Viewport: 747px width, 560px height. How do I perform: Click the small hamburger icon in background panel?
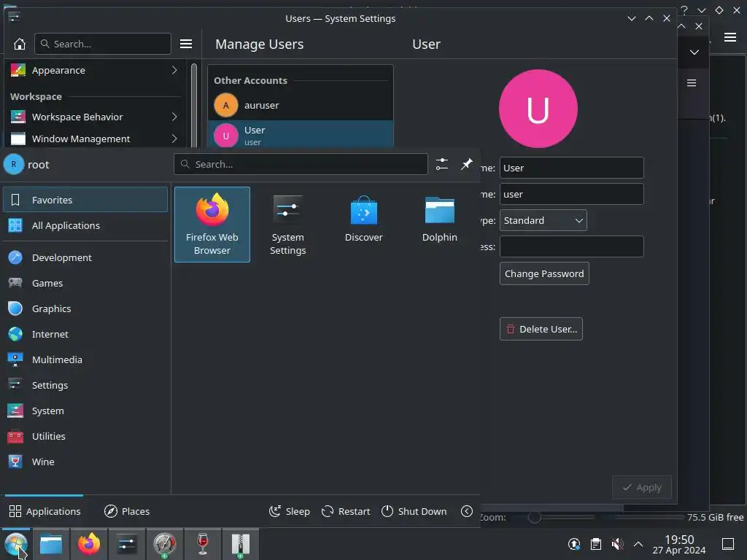click(692, 83)
